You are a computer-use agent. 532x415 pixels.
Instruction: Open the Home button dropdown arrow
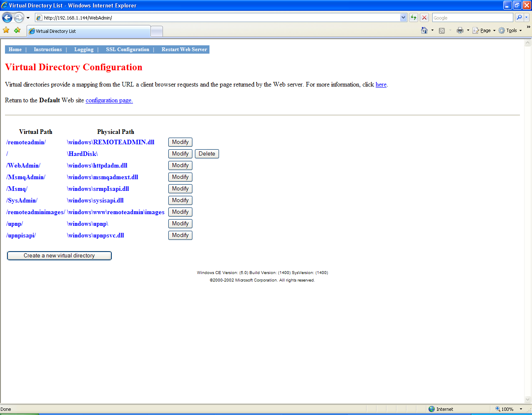point(432,30)
